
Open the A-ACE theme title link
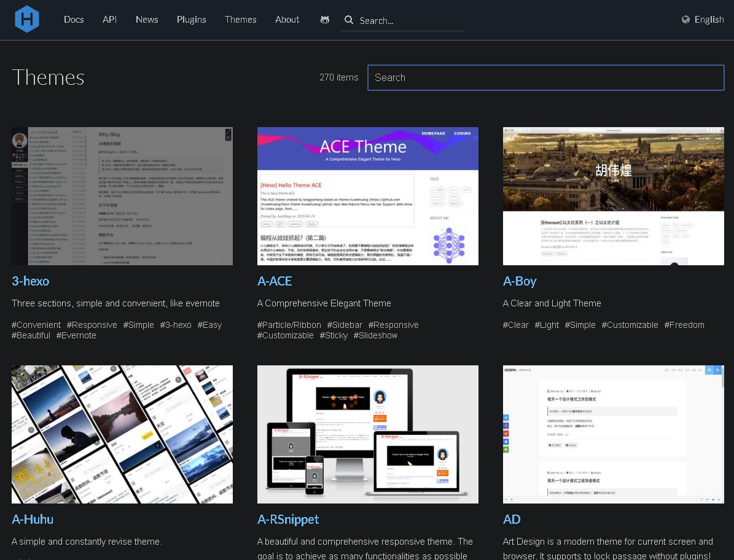click(x=275, y=281)
